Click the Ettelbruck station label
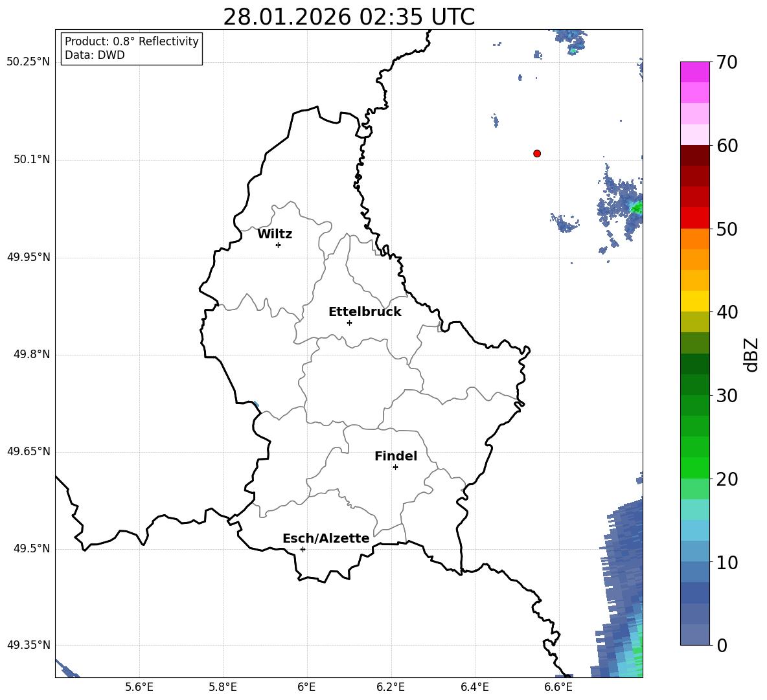This screenshot has height=700, width=767. [x=365, y=312]
